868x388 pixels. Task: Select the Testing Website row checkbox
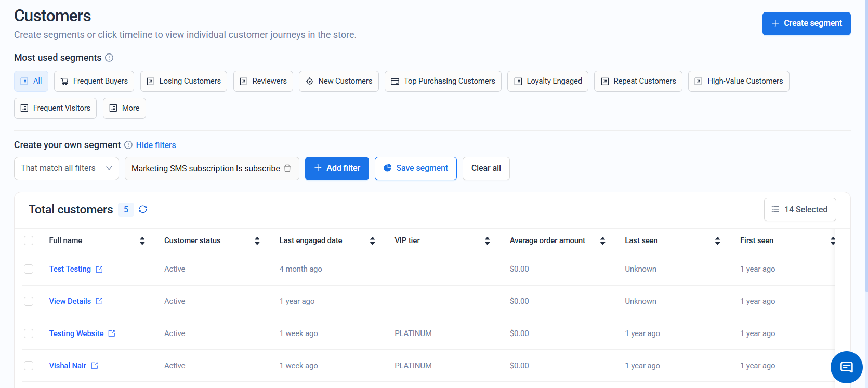29,333
